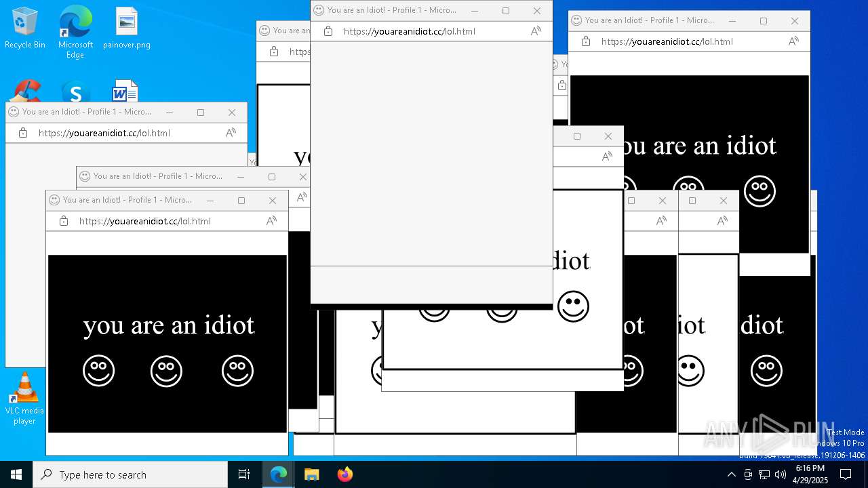This screenshot has width=868, height=488.
Task: Show hidden system tray icons
Action: click(731, 474)
